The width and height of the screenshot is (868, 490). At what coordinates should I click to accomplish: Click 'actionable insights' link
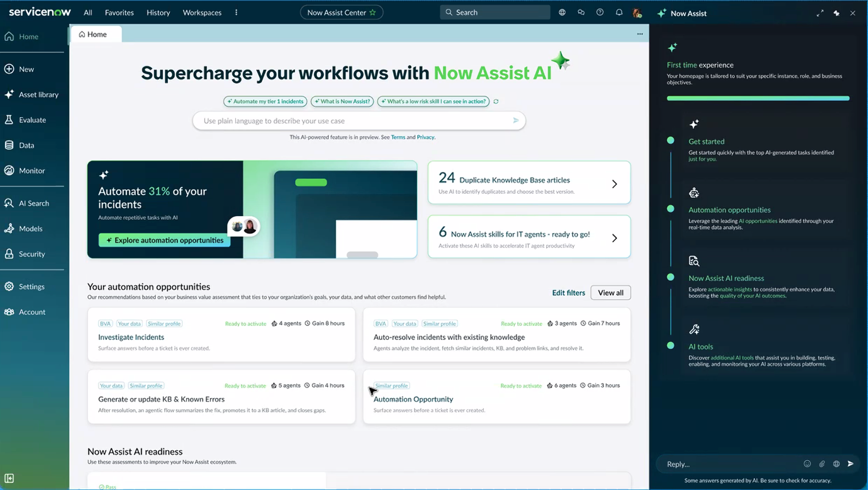click(x=729, y=289)
